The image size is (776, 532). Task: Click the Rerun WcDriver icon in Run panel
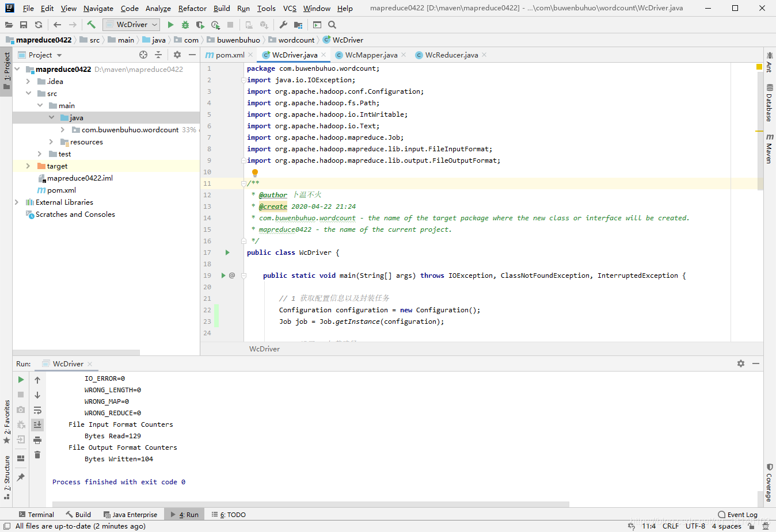tap(21, 380)
